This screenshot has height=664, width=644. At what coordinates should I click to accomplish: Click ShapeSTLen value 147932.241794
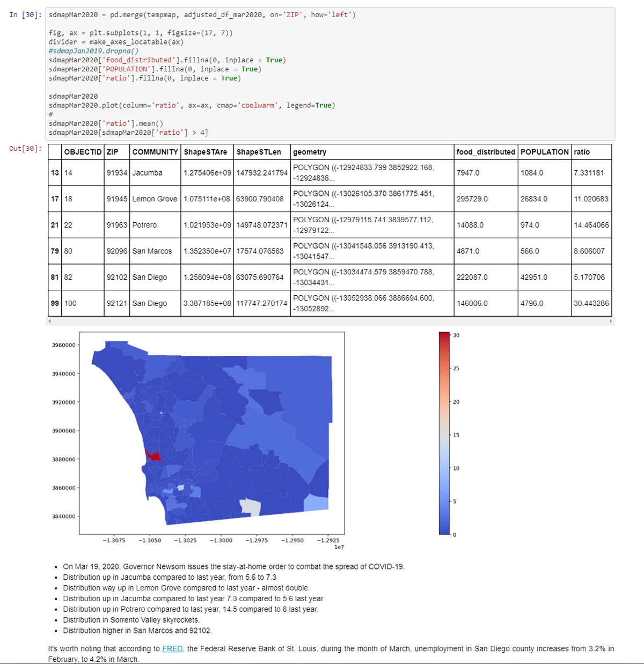click(x=262, y=173)
